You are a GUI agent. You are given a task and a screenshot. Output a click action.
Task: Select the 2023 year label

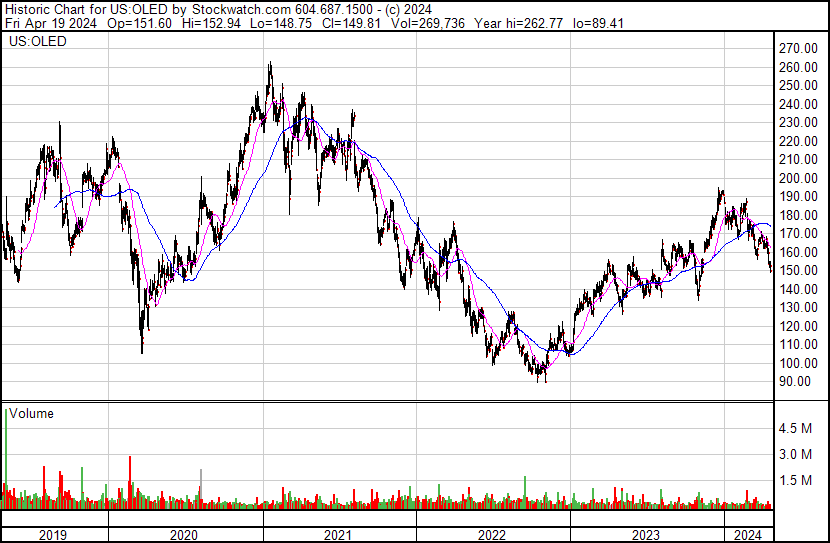click(646, 535)
